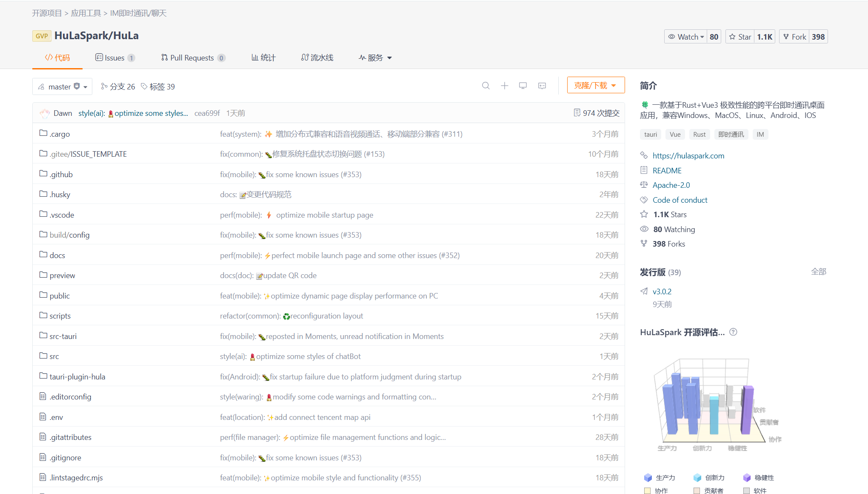The width and height of the screenshot is (868, 494).
Task: Click the comment widget icon beside monitor icon
Action: coord(542,86)
